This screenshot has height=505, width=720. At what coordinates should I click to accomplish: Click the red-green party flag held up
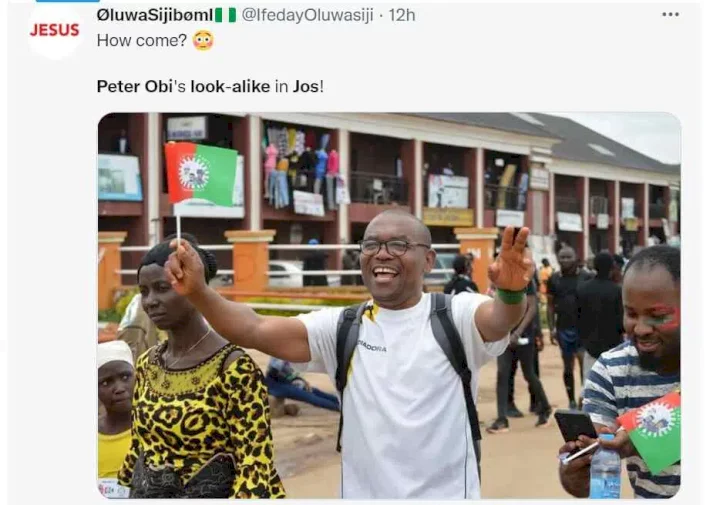pyautogui.click(x=201, y=174)
